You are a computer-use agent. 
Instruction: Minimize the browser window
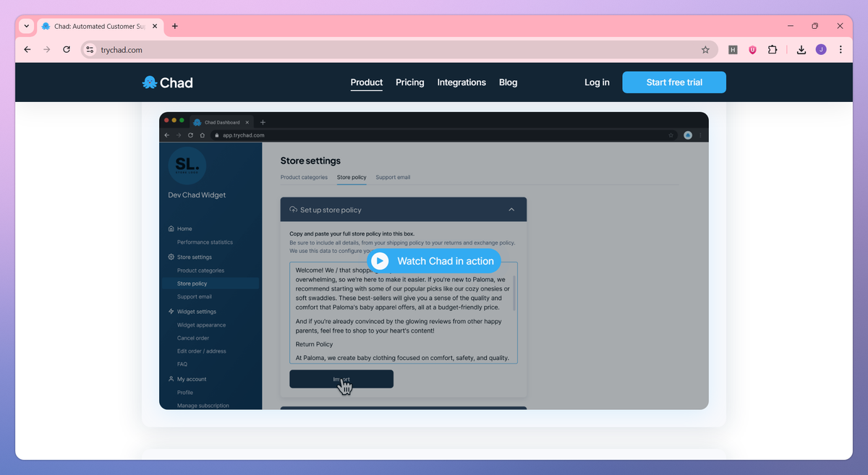coord(789,26)
